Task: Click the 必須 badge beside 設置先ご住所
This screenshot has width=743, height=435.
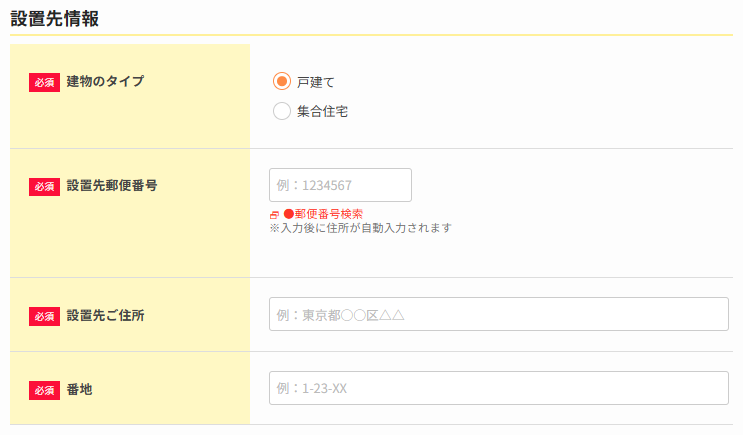Action: [x=44, y=315]
